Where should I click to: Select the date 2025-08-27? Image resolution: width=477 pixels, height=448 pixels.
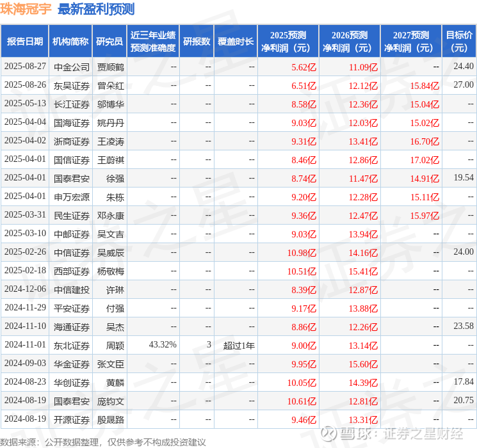point(25,67)
